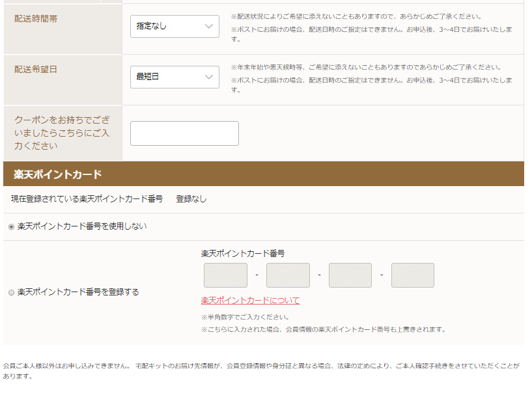Open the 配送時間帯 dropdown showing 指定なし
Viewport: 532px width, 395px height.
click(175, 26)
